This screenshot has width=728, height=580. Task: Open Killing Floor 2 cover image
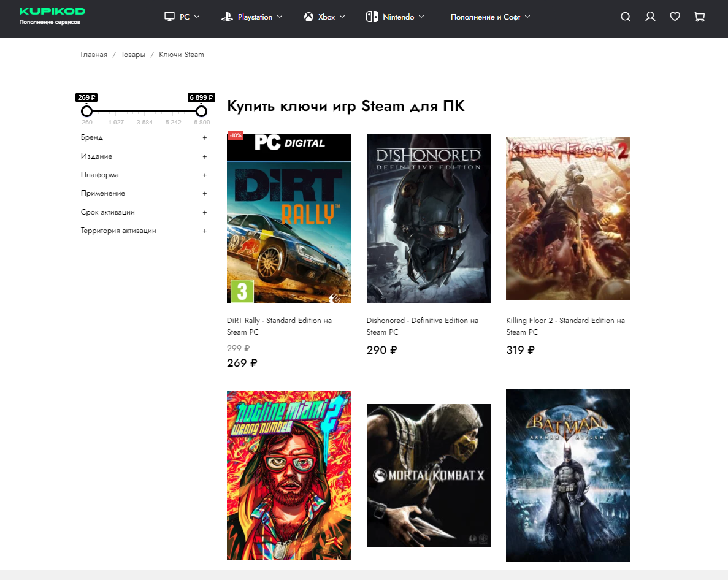pos(568,218)
